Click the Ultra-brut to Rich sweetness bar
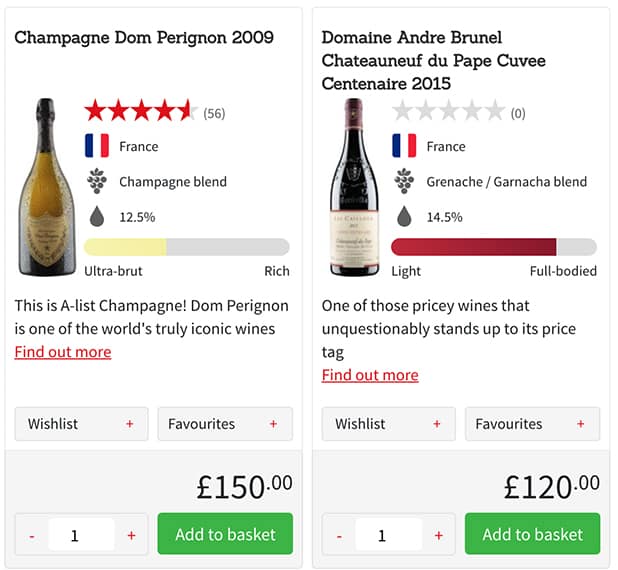Viewport: 618px width, 570px height. tap(187, 247)
